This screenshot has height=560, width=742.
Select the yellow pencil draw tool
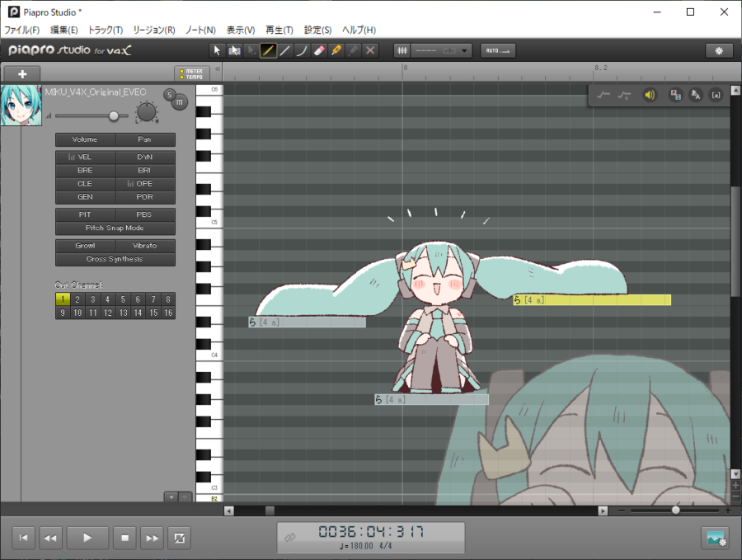(x=268, y=50)
